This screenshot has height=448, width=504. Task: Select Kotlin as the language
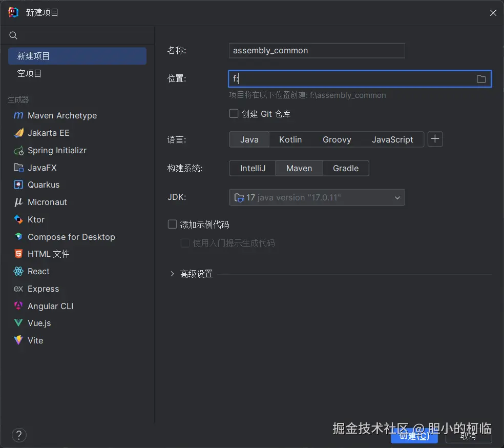click(290, 139)
